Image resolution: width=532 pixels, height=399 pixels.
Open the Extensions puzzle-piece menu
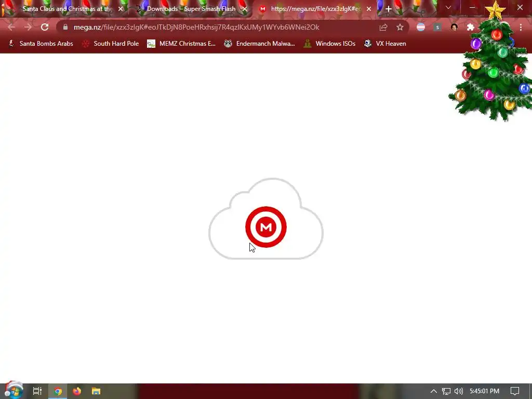point(471,27)
